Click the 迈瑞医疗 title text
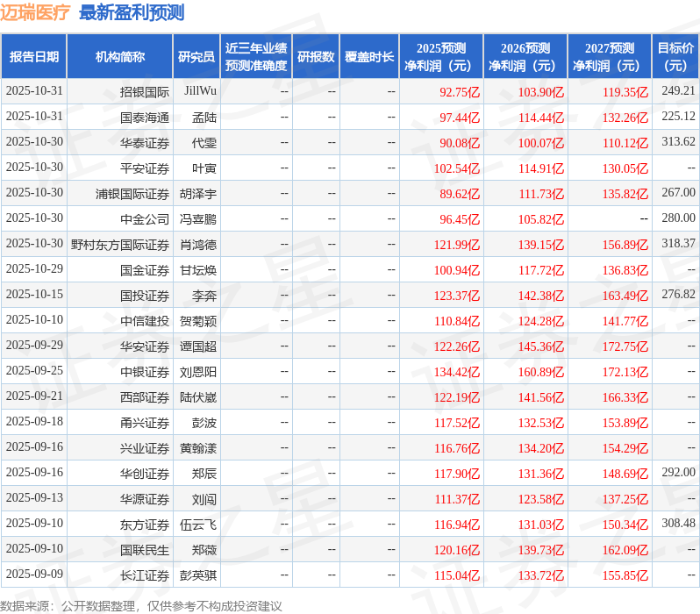This screenshot has height=614, width=700. (x=35, y=12)
